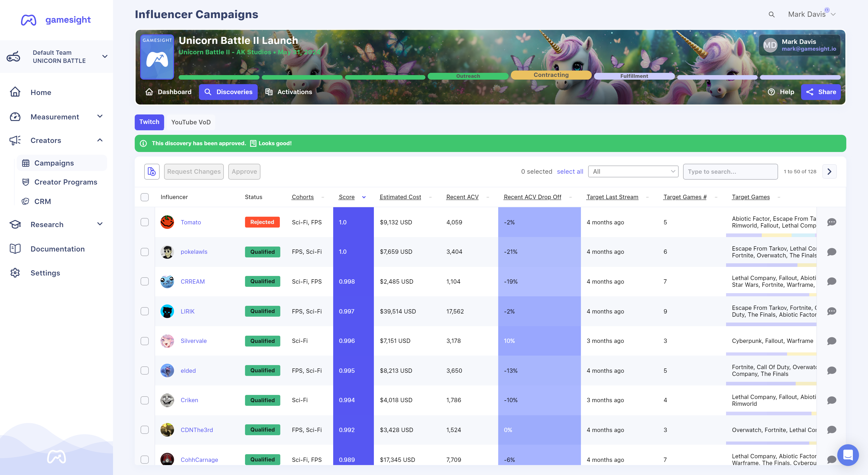Expand the Default Team selector chevron
Viewport: 868px width, 475px height.
tap(105, 56)
